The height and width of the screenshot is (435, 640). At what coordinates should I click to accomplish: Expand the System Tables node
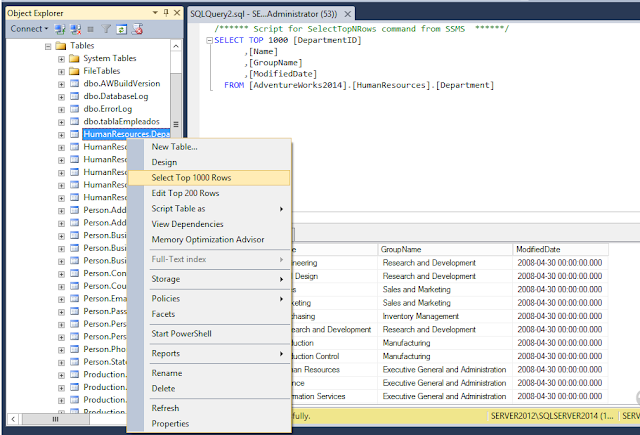pos(61,59)
